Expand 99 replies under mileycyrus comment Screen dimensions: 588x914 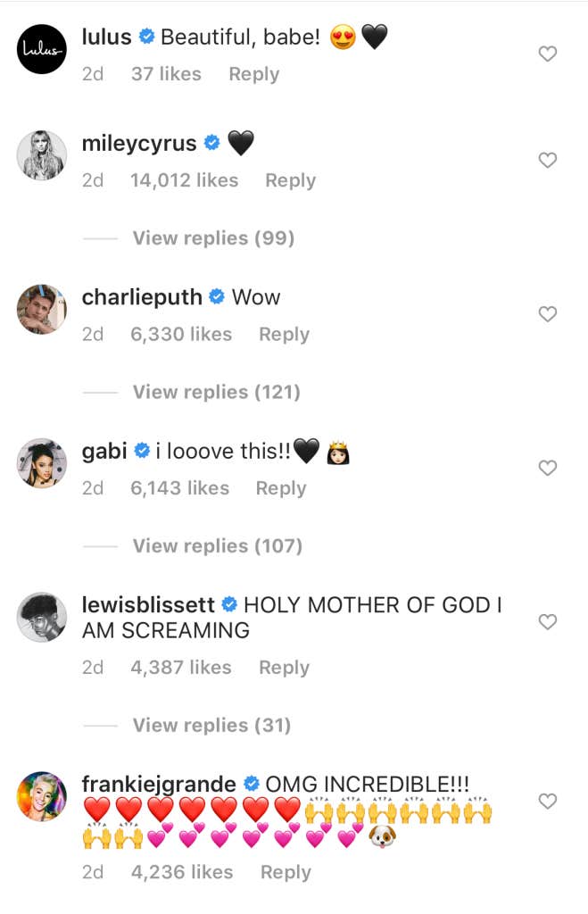212,238
